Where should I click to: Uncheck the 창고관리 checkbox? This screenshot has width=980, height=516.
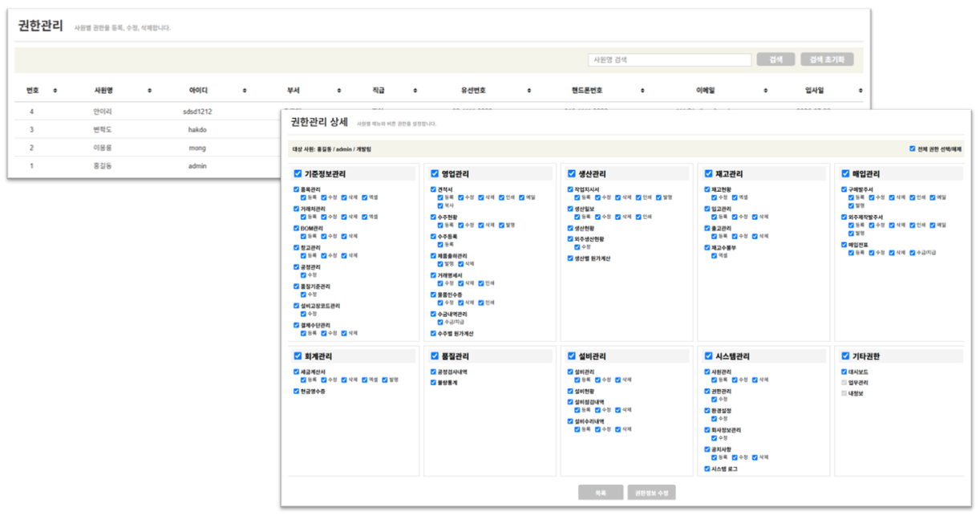click(297, 248)
